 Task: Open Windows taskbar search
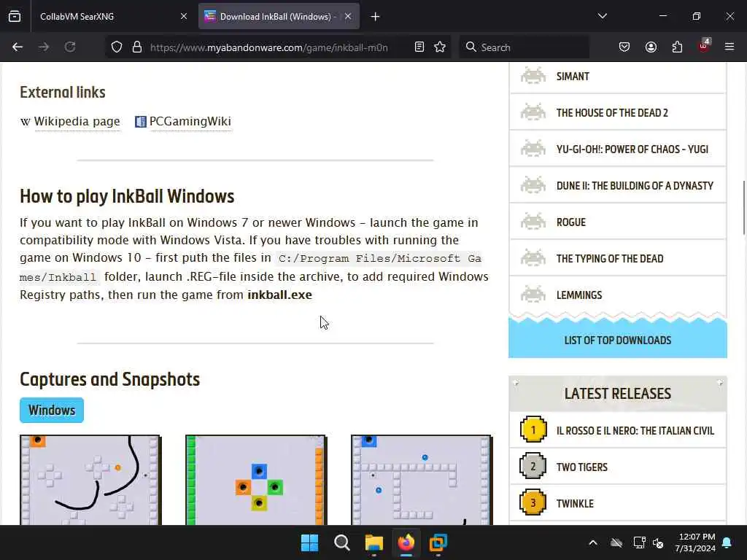[341, 542]
